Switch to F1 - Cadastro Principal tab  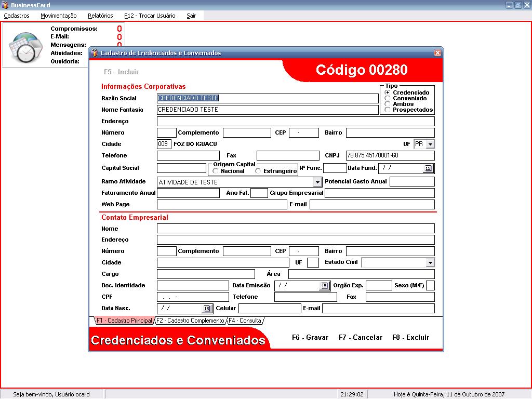(124, 321)
